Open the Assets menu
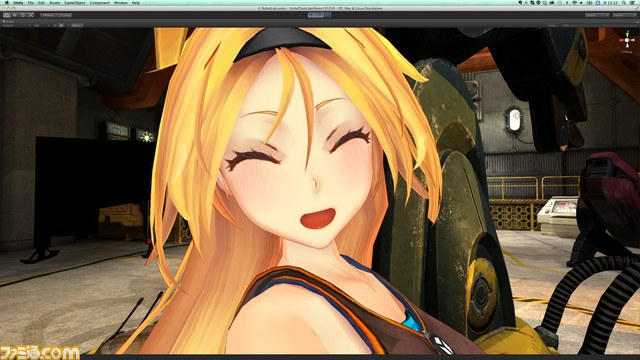This screenshot has height=360, width=640. pos(55,3)
